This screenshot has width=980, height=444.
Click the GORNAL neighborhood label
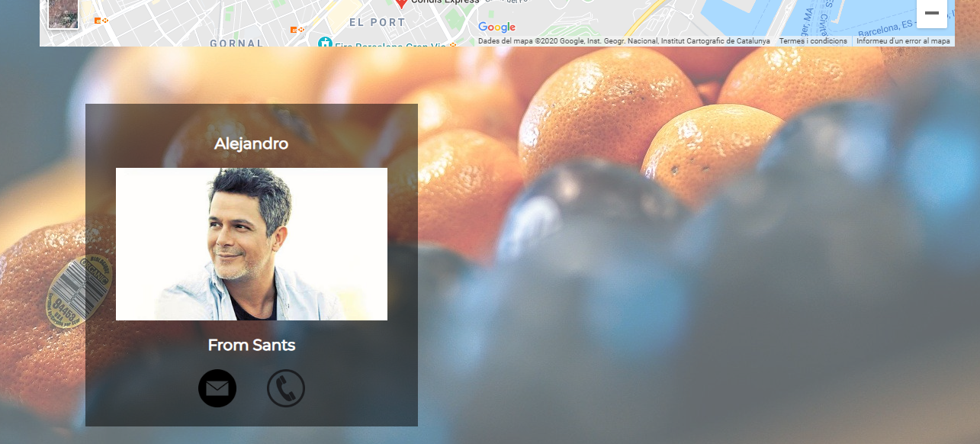(x=237, y=43)
